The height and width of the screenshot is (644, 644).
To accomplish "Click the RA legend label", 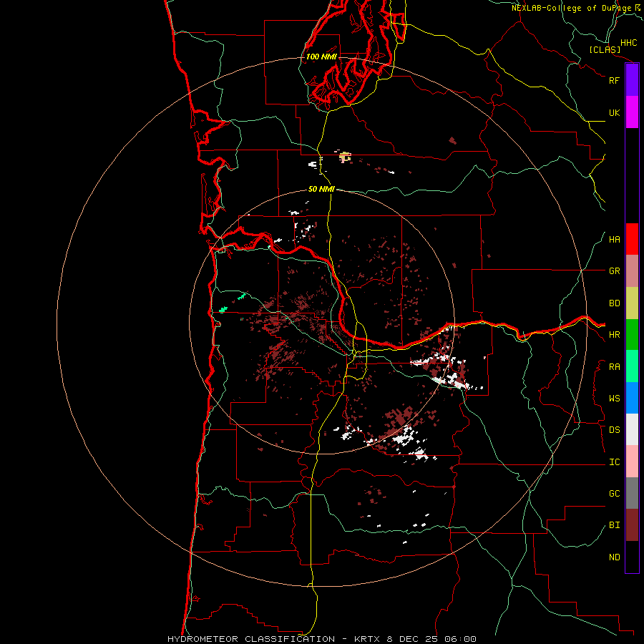I will pos(614,367).
